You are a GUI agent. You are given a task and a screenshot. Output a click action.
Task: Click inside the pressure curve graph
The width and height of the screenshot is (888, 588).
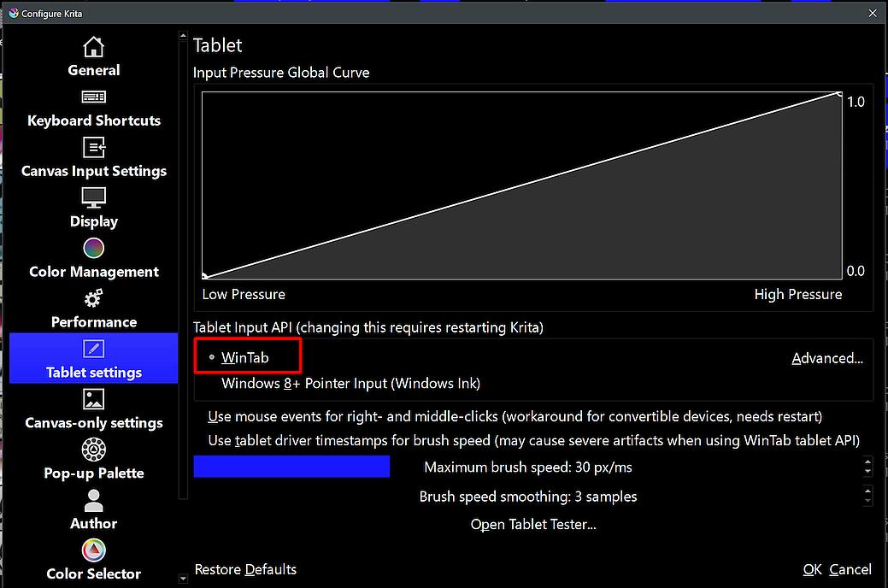pyautogui.click(x=521, y=185)
